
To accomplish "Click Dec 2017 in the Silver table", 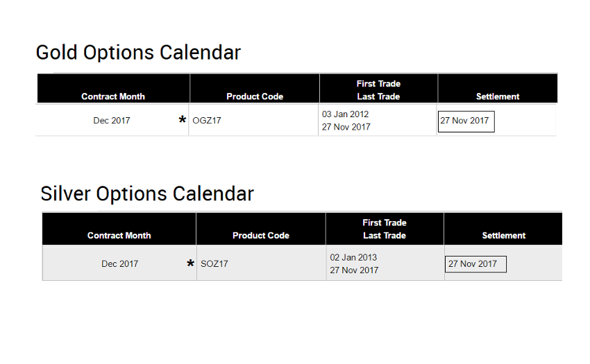I will pos(119,263).
